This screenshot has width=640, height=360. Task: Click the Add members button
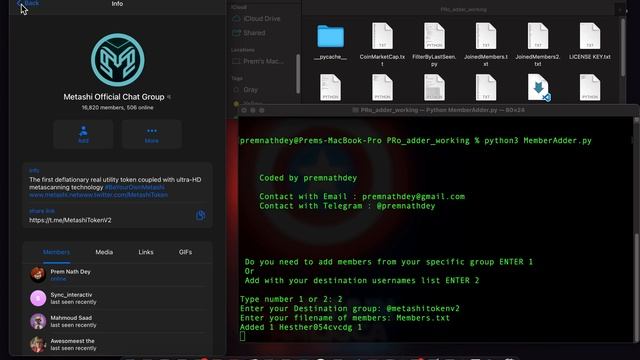[83, 134]
